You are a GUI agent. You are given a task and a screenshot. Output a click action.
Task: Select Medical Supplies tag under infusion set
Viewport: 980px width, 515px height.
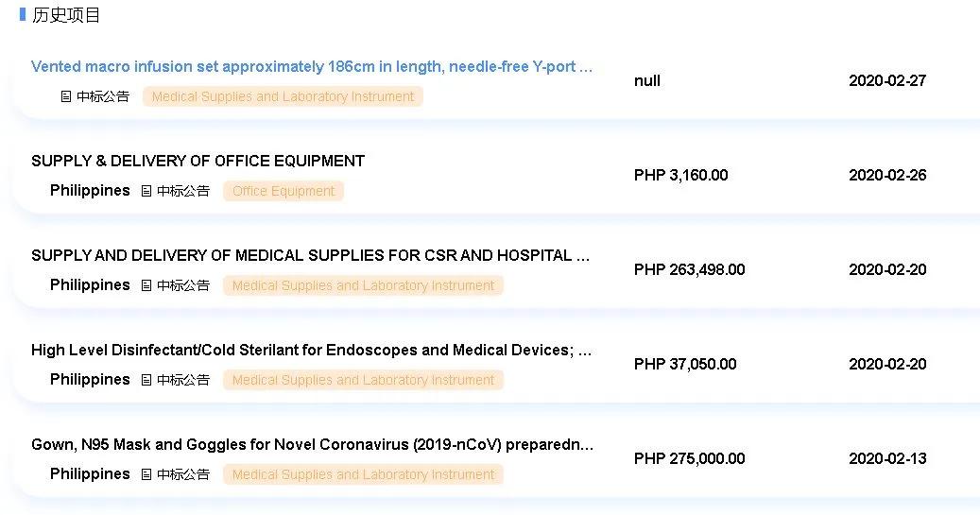[x=283, y=96]
